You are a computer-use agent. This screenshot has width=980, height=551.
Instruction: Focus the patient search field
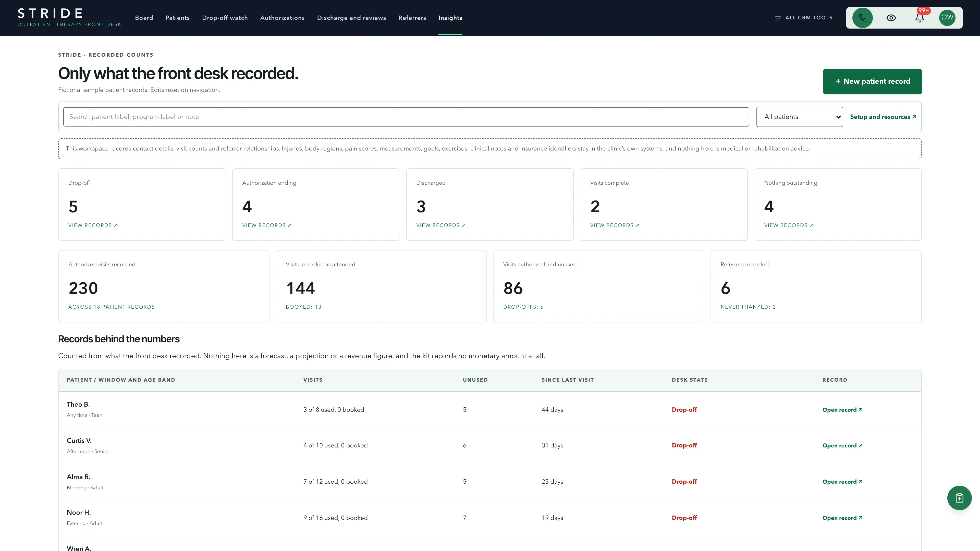pyautogui.click(x=406, y=117)
